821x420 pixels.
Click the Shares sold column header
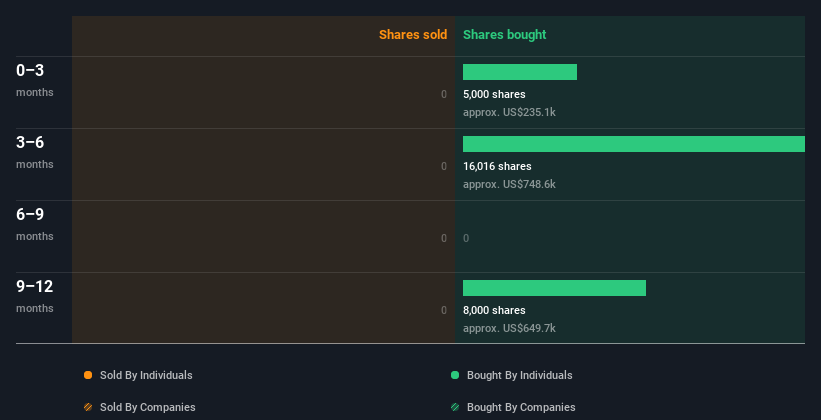tap(413, 35)
